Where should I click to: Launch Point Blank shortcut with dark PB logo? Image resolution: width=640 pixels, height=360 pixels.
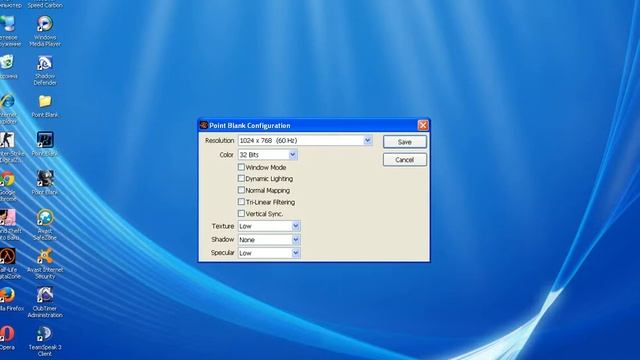tap(45, 144)
